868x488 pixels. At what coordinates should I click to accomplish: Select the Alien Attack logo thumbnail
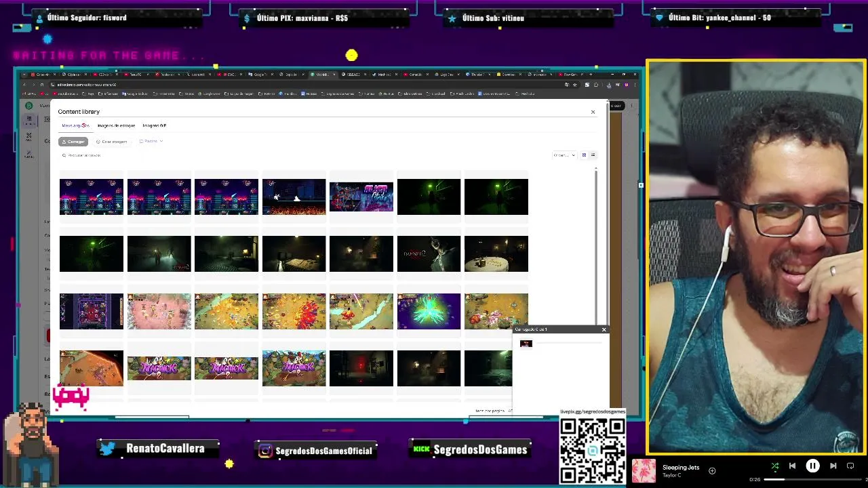[x=361, y=197]
